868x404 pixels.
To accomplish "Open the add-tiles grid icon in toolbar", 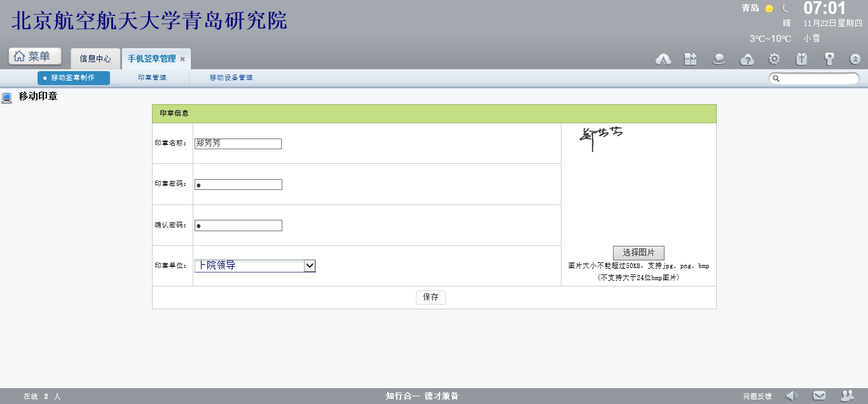I will [x=691, y=59].
